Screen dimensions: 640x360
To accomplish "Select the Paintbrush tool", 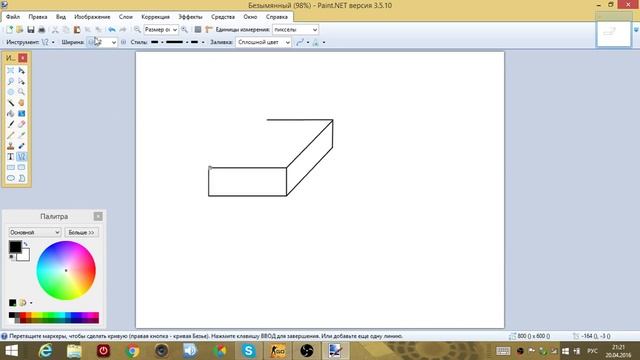I will 11,124.
